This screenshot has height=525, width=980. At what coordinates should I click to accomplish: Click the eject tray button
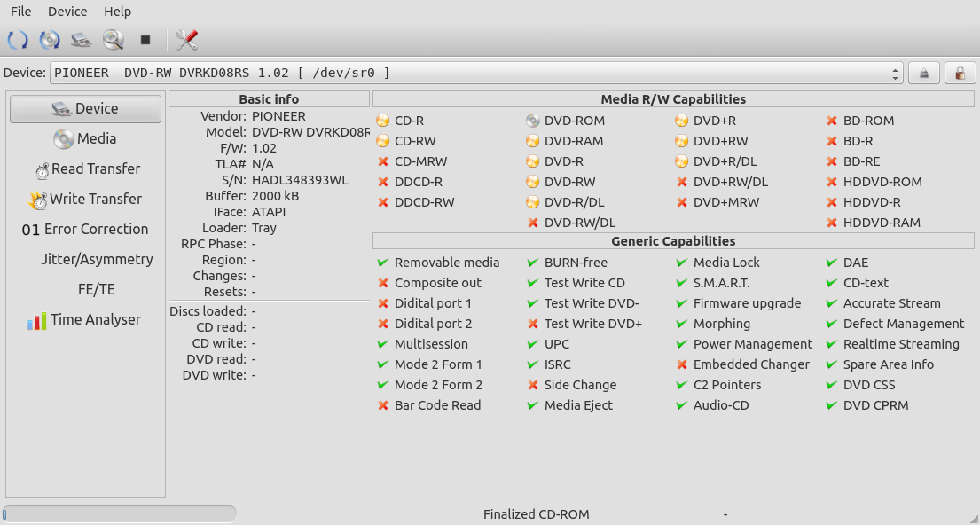click(924, 73)
